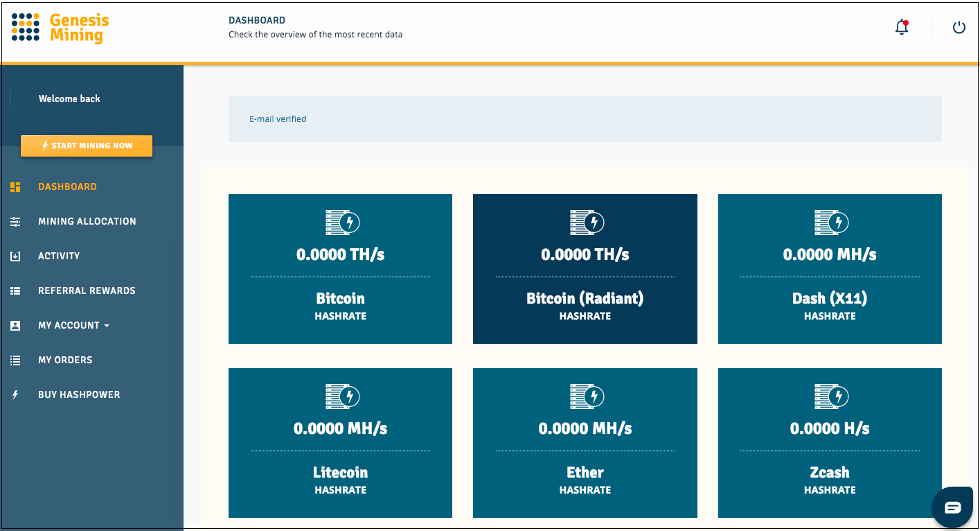Image resolution: width=980 pixels, height=531 pixels.
Task: Click the server icon on Zcash card
Action: coord(831,396)
